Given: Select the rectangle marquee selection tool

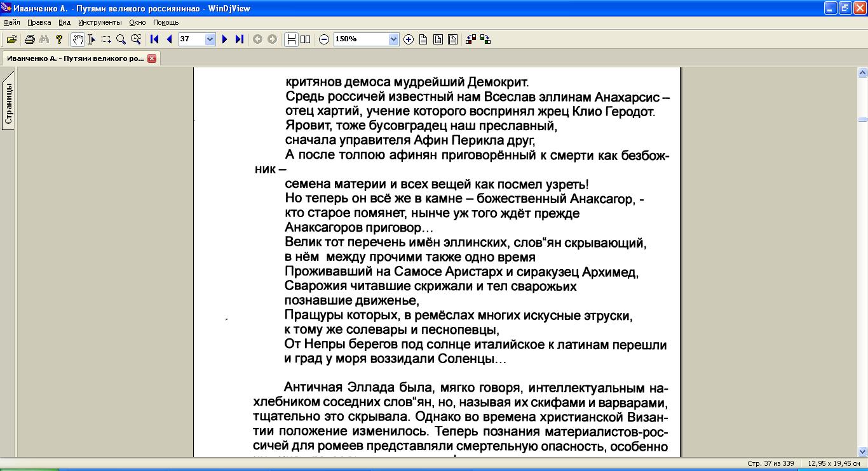Looking at the screenshot, I should click(106, 39).
